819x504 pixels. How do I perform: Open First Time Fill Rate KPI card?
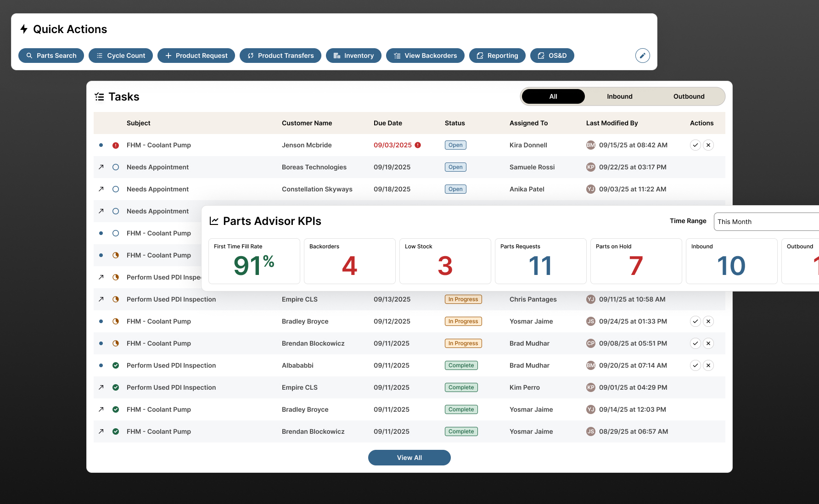[254, 261]
